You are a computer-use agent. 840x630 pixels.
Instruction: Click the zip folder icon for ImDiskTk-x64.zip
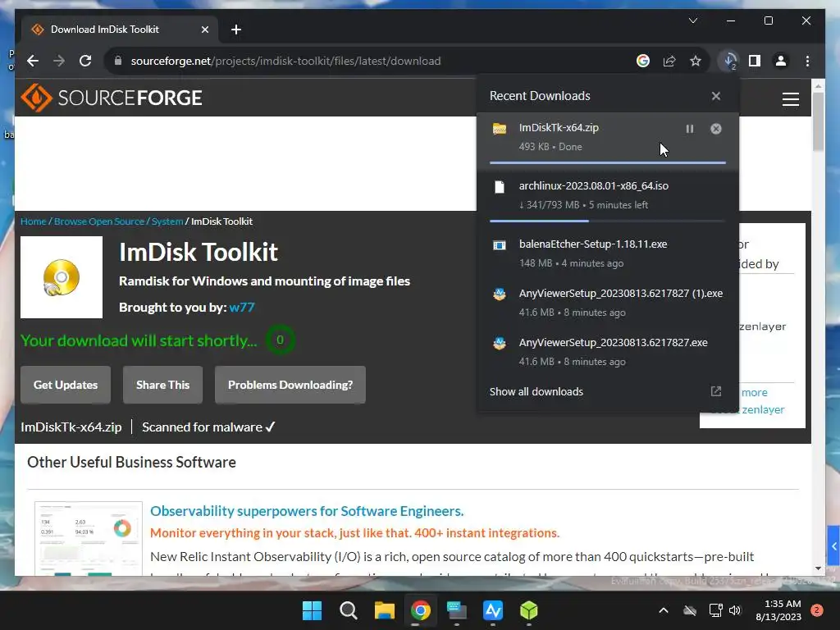(500, 129)
